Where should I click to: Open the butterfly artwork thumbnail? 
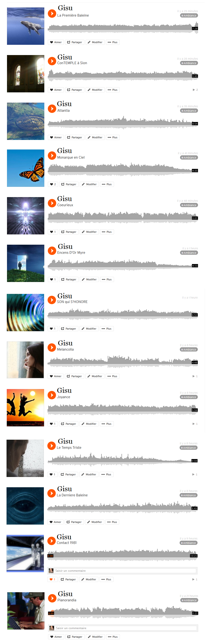click(25, 168)
